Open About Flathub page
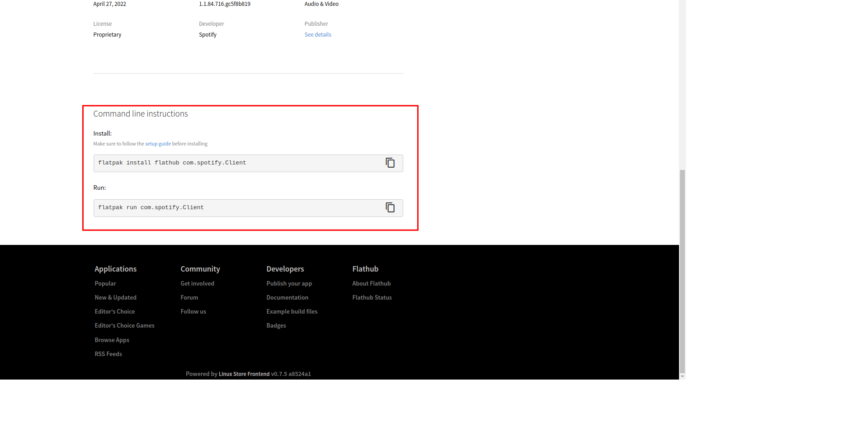 (x=371, y=283)
